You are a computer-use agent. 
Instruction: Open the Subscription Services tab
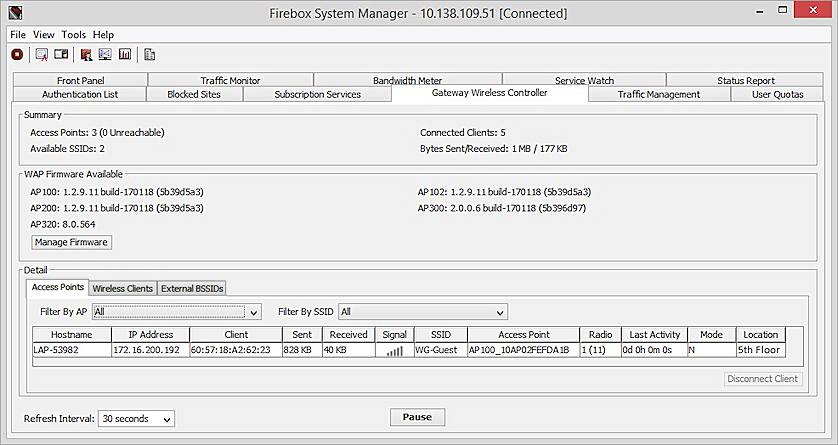point(317,94)
